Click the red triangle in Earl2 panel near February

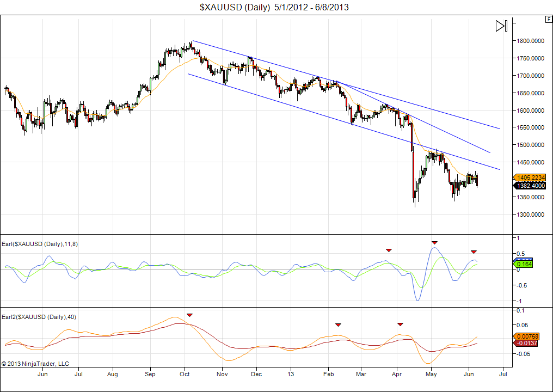[338, 325]
